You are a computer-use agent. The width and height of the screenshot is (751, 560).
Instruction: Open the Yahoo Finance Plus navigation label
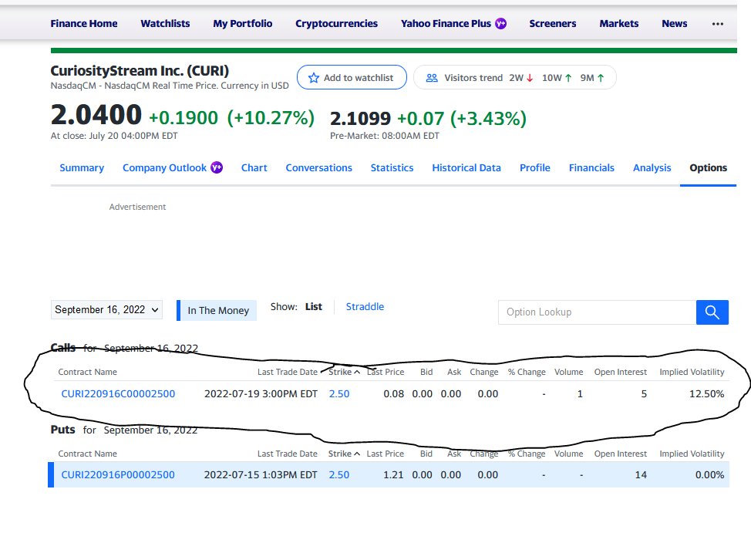(446, 23)
